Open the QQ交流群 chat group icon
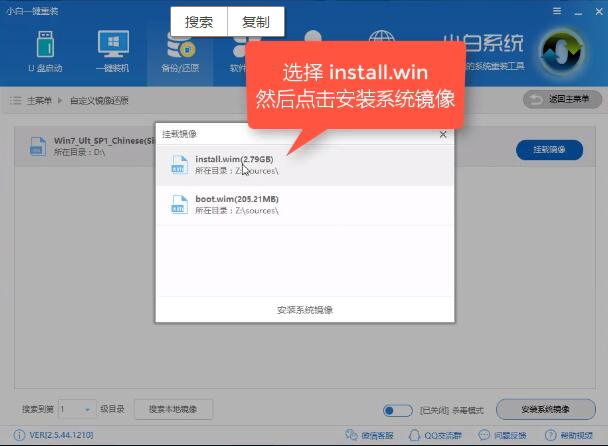Screen dimensions: 608x447 pyautogui.click(x=414, y=436)
